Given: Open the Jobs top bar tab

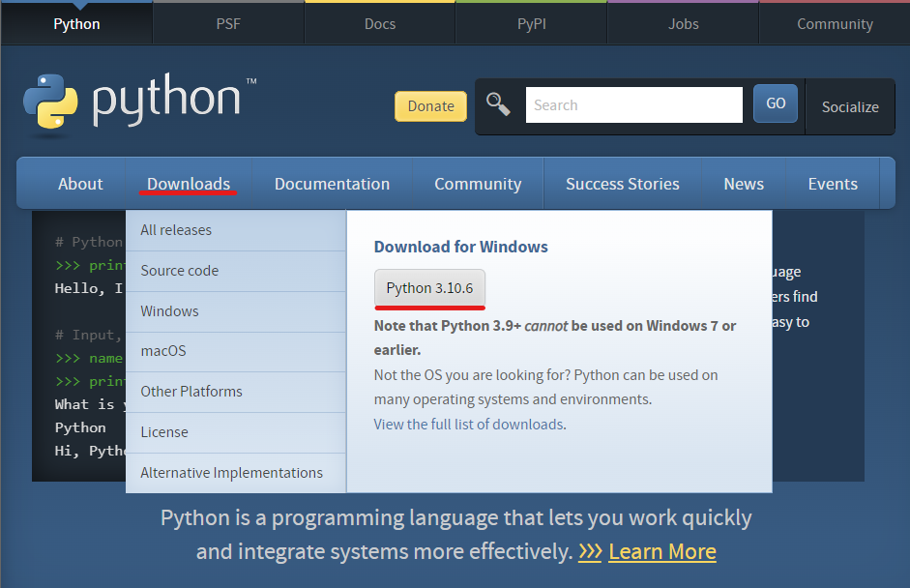Looking at the screenshot, I should coord(683,24).
